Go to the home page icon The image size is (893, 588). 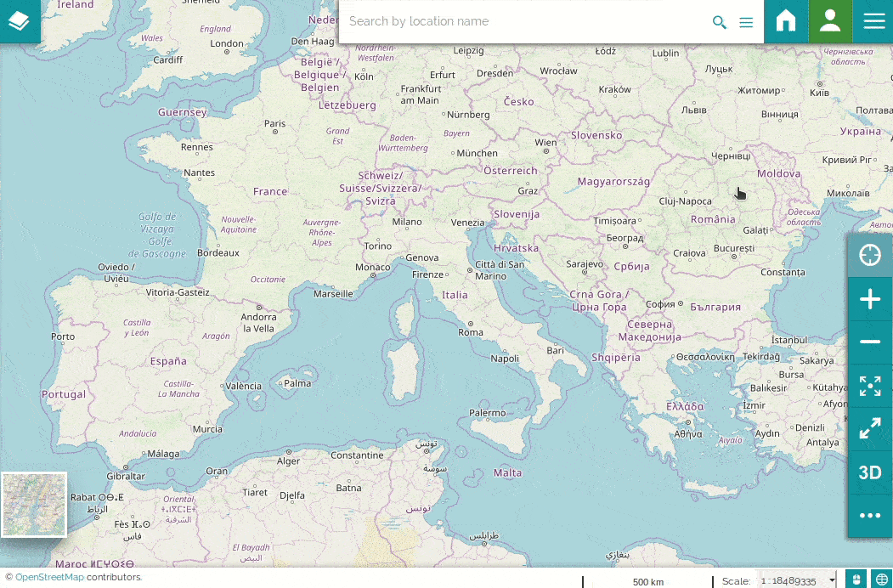coord(786,21)
